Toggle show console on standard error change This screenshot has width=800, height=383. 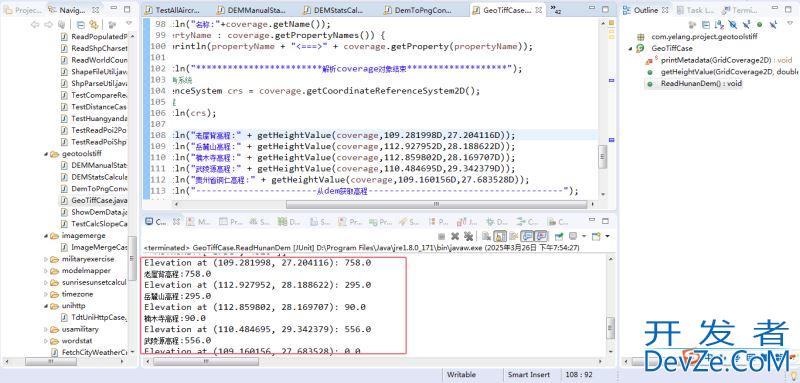pos(541,236)
